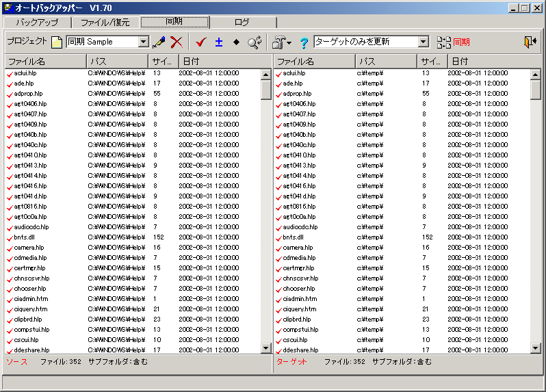Maximize the オートバックアッパー window

point(525,8)
